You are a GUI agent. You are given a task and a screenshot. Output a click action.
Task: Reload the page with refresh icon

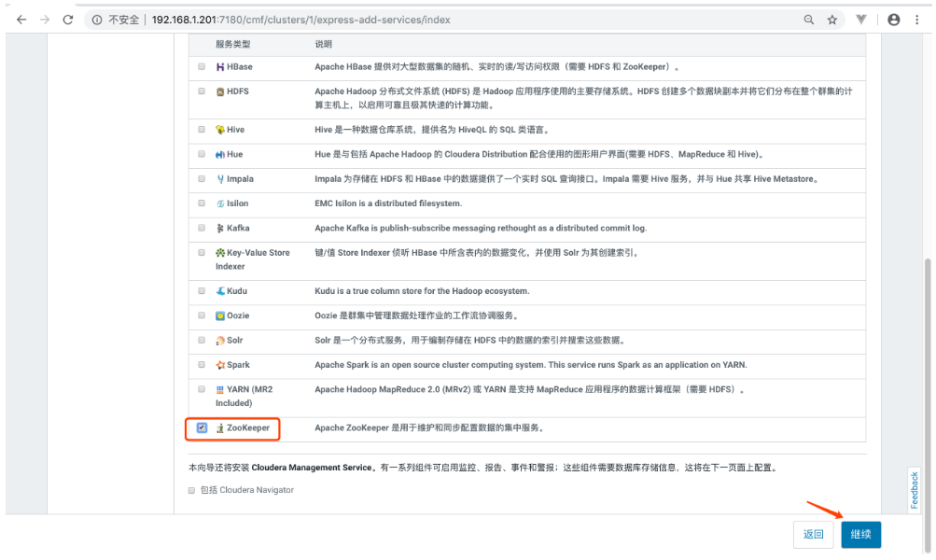[x=68, y=20]
